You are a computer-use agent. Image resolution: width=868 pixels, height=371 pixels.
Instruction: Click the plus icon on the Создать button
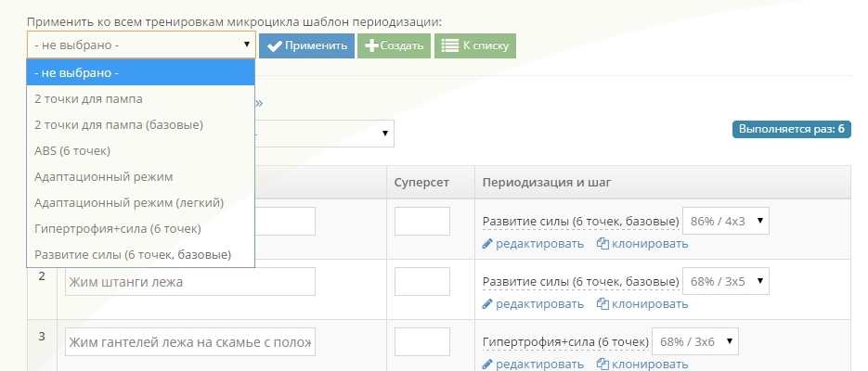[372, 45]
